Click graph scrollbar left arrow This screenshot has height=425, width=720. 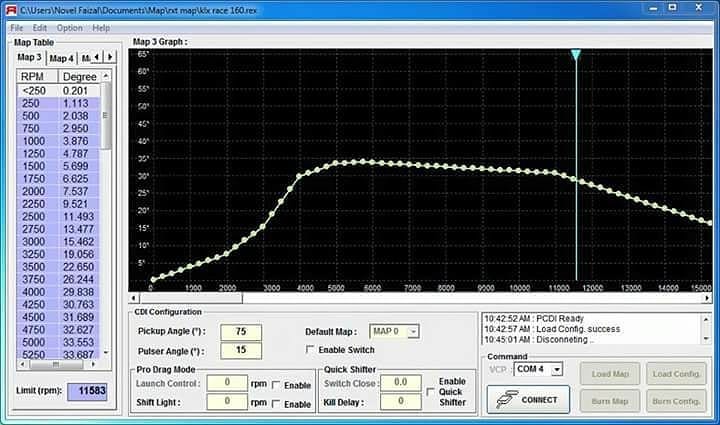coord(133,298)
